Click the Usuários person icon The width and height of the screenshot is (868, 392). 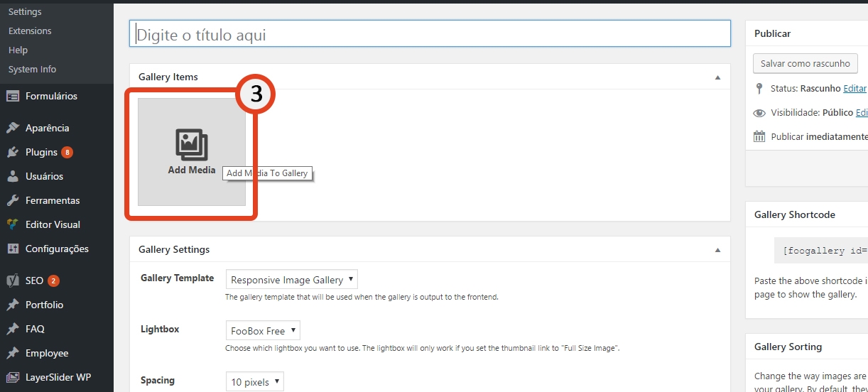pos(13,176)
